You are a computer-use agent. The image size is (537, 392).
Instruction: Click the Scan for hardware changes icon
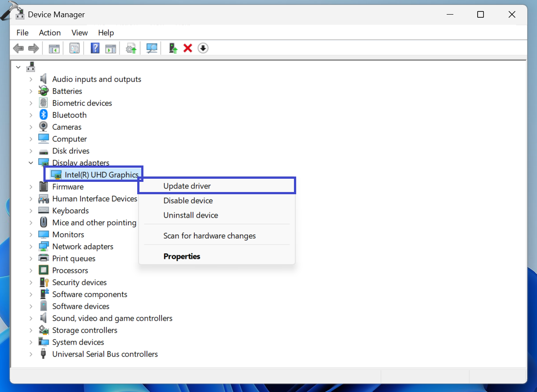tap(151, 48)
